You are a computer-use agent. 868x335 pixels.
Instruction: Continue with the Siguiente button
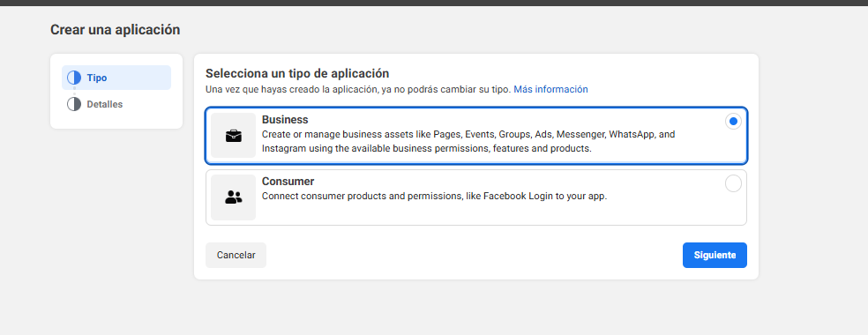[x=715, y=256]
